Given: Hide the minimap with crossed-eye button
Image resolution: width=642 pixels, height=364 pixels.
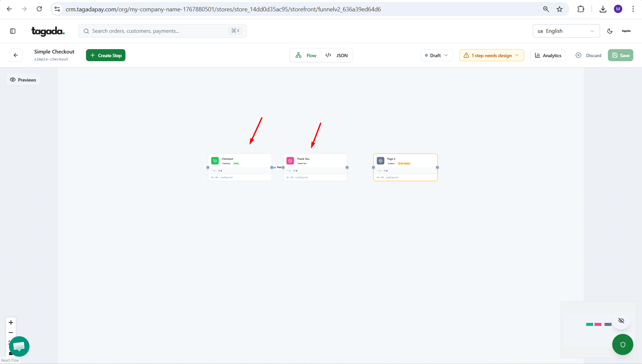Looking at the screenshot, I should coord(621,321).
